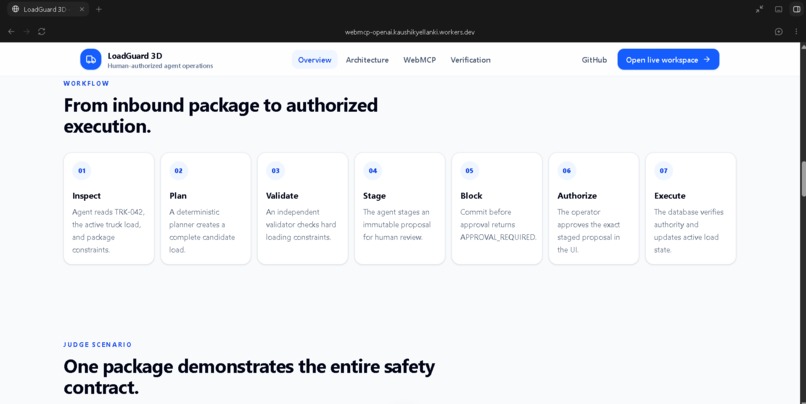
Task: Click the Block card title
Action: click(x=471, y=196)
